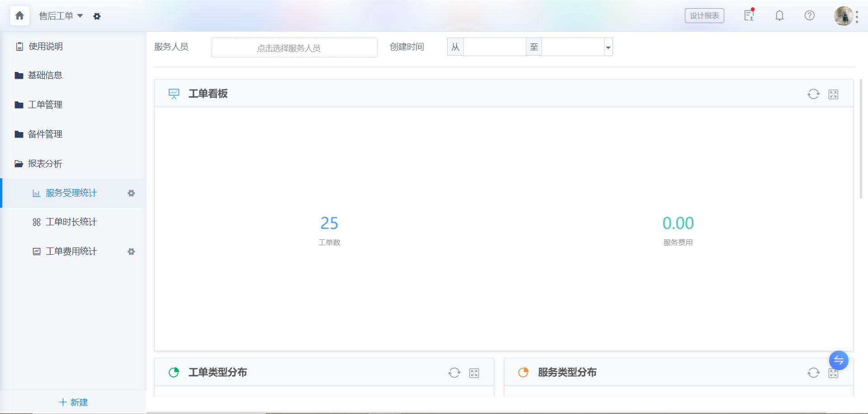Go to the home icon

pyautogui.click(x=19, y=16)
